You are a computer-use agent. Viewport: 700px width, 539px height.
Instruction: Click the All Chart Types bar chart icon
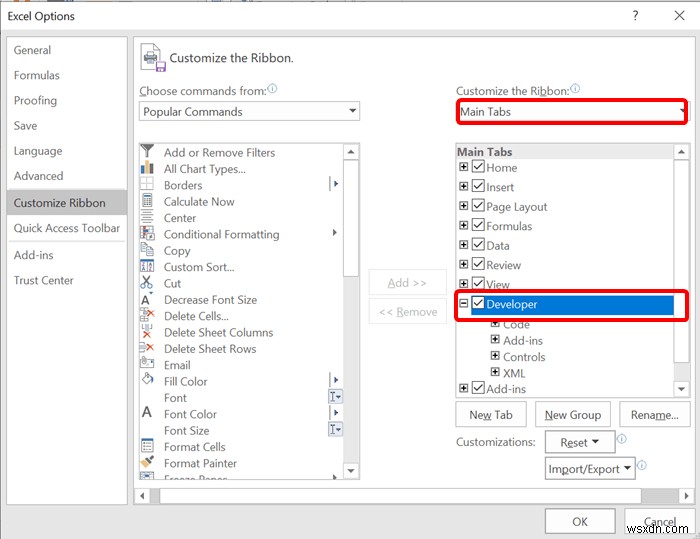(147, 168)
